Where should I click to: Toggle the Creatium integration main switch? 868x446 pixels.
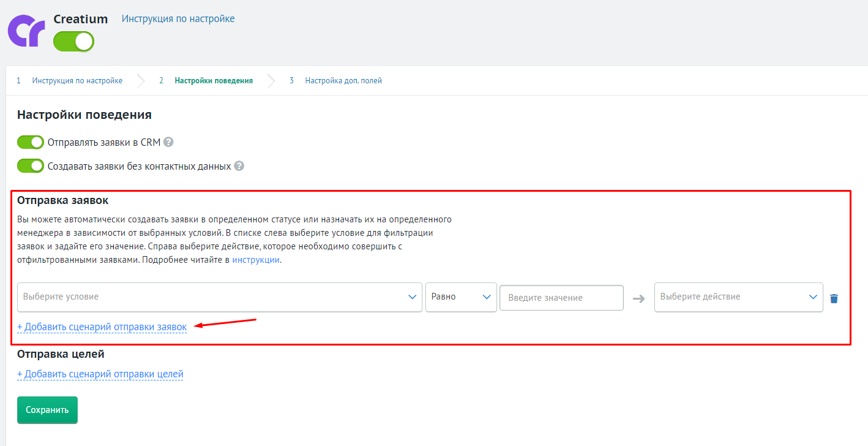73,41
